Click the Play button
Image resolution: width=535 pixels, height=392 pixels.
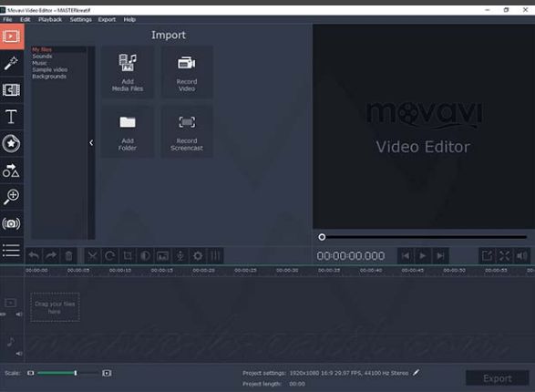(423, 255)
